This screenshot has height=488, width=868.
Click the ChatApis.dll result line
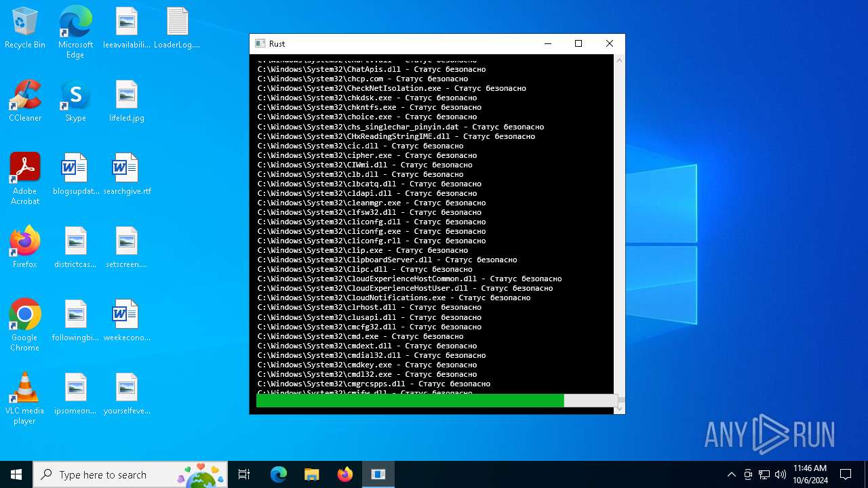point(372,69)
